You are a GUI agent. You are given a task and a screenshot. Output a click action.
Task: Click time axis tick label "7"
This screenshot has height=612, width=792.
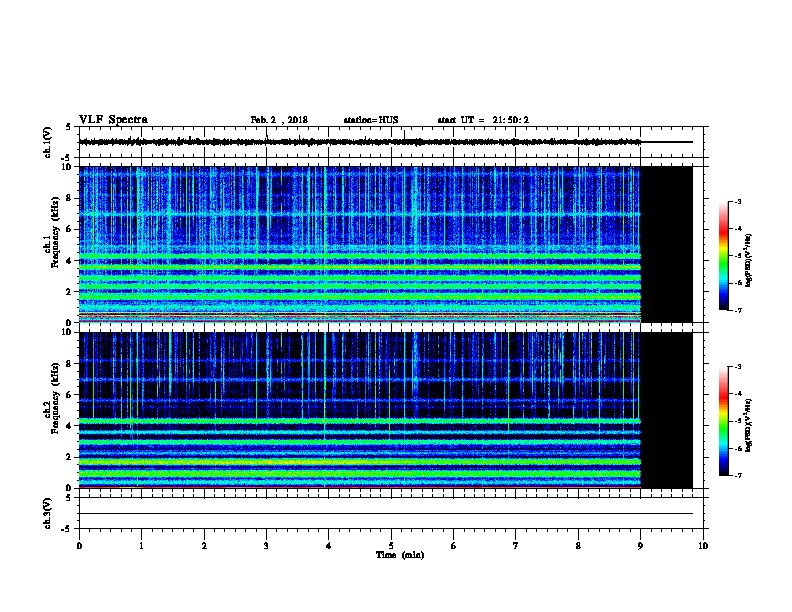(x=516, y=545)
